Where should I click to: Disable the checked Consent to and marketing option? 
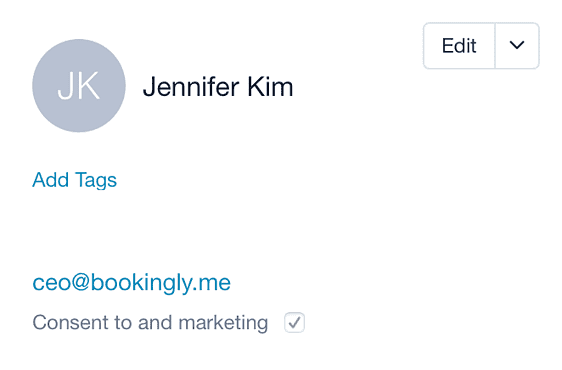[x=295, y=322]
